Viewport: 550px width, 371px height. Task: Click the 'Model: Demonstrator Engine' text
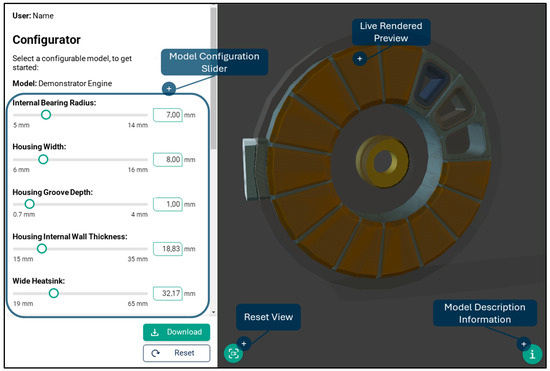62,83
